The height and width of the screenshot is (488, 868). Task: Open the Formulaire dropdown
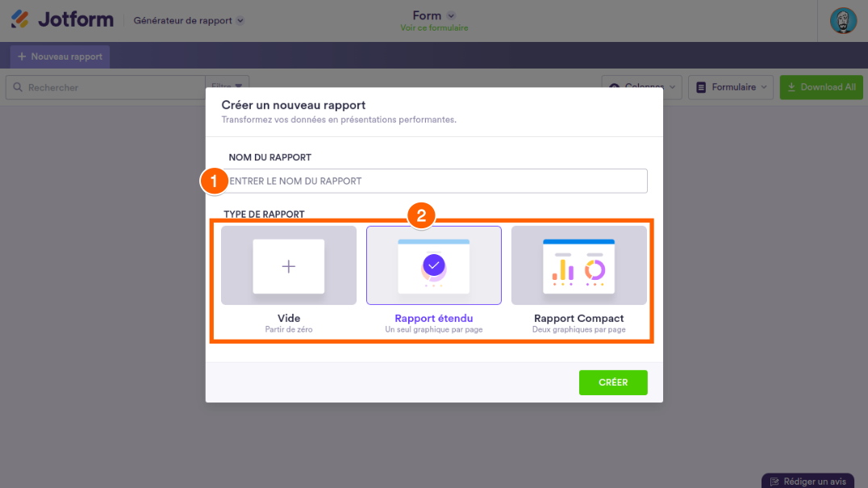731,87
